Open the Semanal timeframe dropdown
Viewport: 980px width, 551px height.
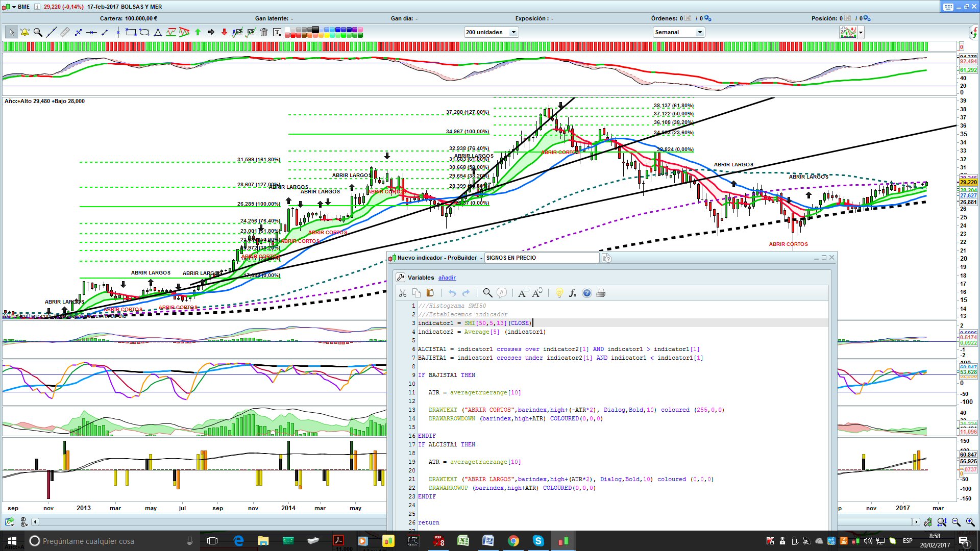[x=700, y=33]
